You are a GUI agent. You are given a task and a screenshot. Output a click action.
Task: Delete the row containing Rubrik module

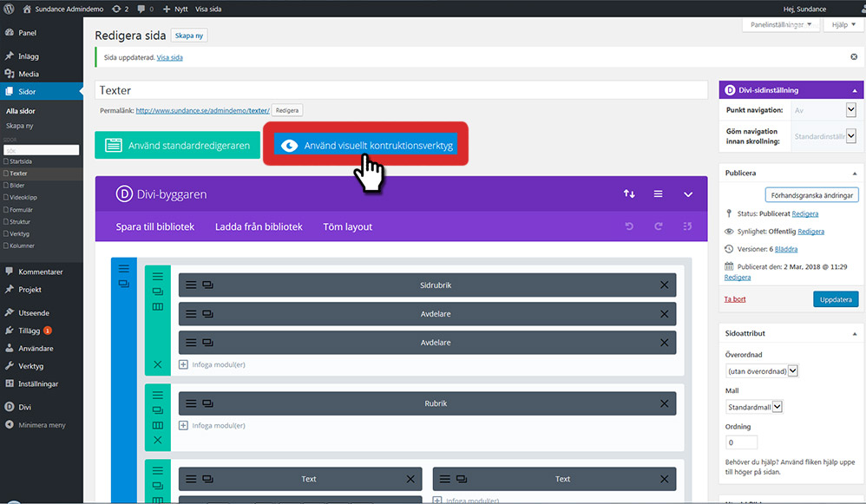[x=157, y=440]
